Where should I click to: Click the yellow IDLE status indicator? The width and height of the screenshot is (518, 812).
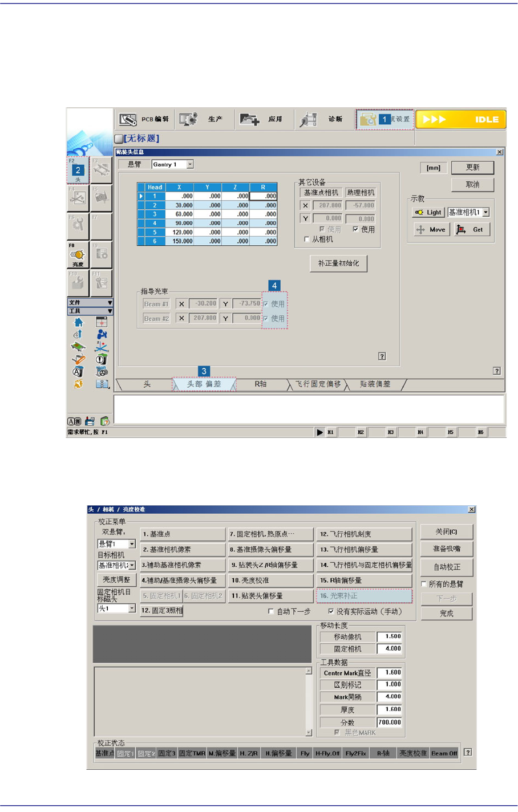pyautogui.click(x=460, y=119)
